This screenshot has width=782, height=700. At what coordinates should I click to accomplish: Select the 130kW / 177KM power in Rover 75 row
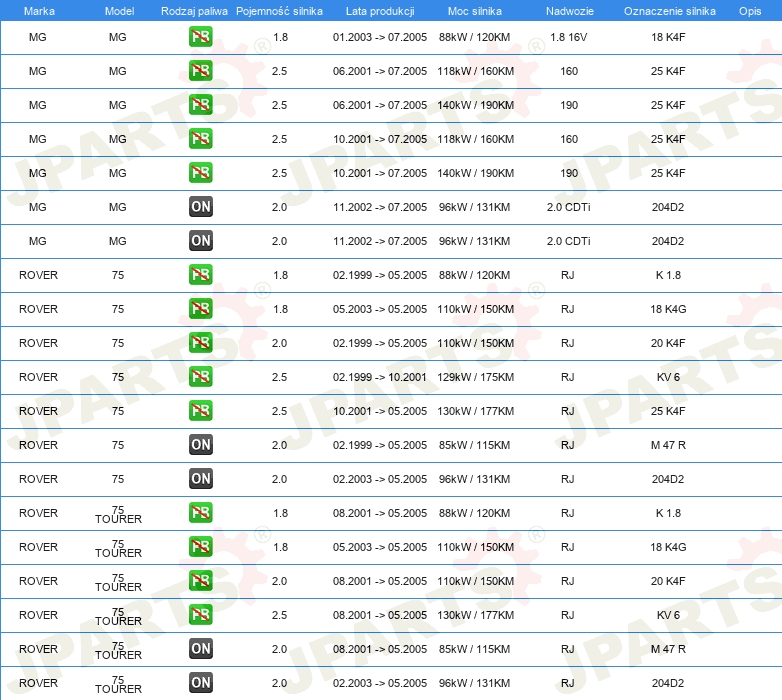(x=475, y=411)
